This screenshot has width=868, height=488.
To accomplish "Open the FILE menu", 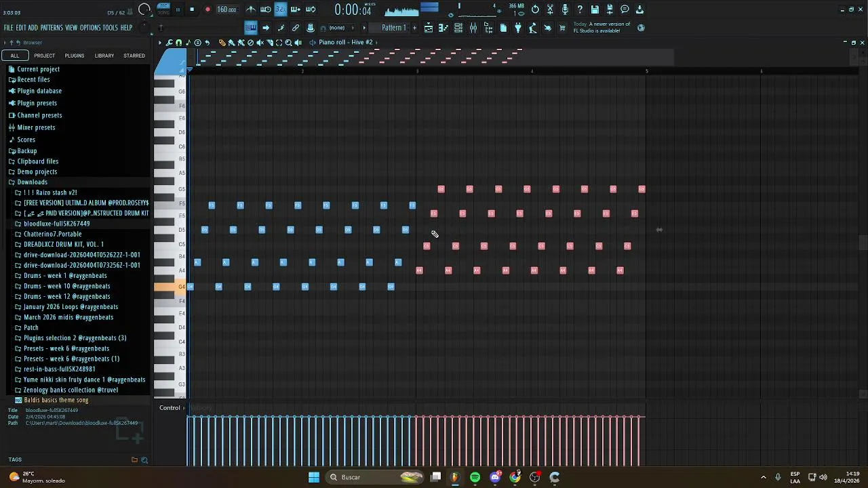I will pos(8,28).
